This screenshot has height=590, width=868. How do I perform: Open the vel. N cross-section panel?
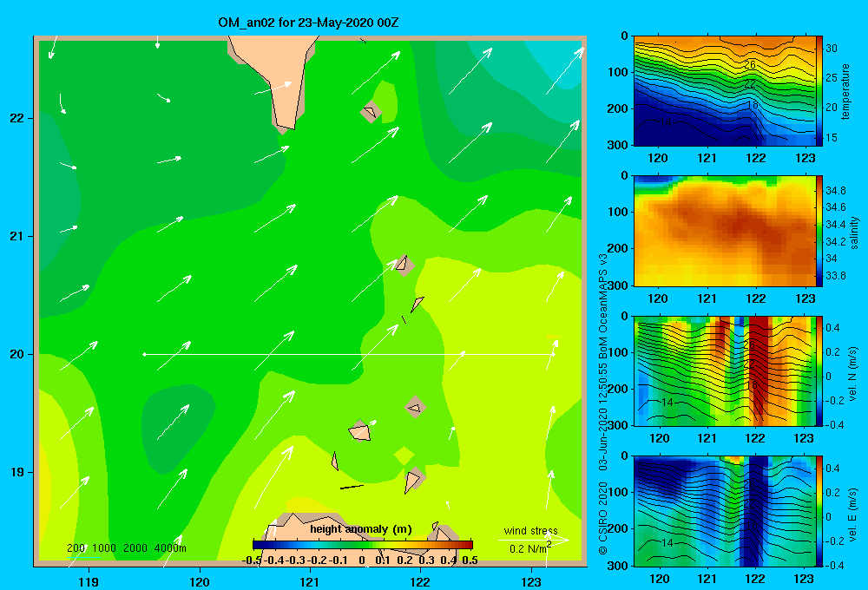point(725,370)
